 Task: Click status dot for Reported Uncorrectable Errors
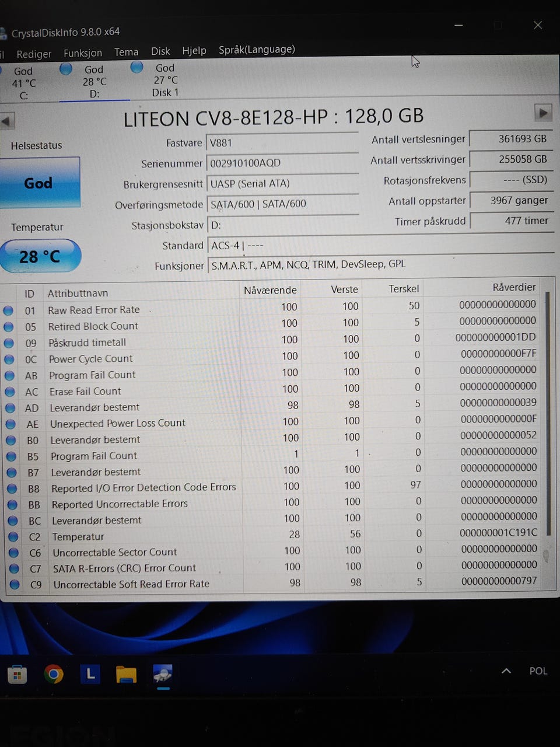tap(12, 505)
